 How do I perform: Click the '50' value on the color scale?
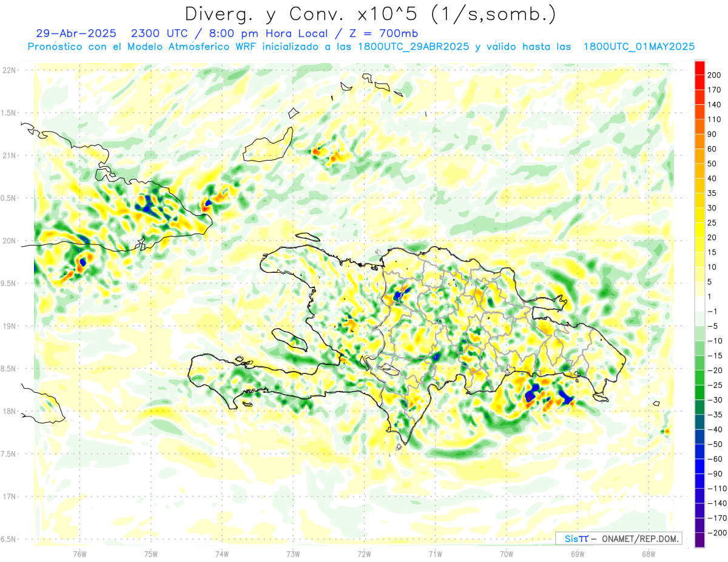[713, 164]
